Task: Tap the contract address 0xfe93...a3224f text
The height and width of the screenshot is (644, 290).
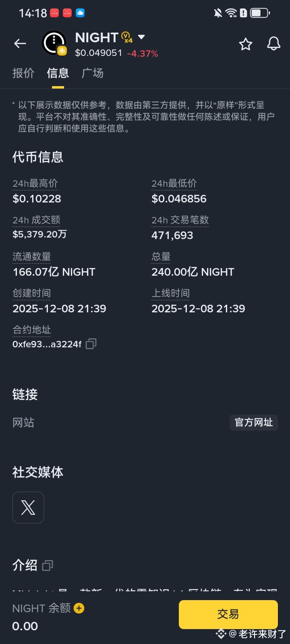Action: coord(47,344)
